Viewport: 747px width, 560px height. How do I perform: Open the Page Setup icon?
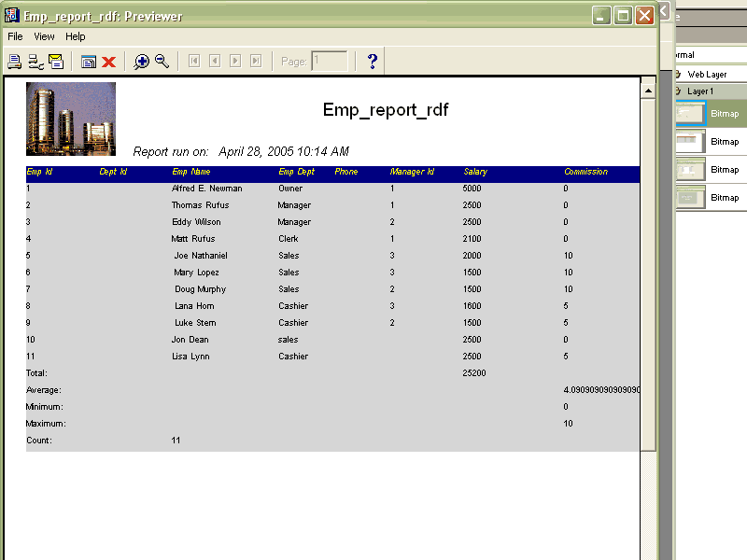tap(35, 62)
